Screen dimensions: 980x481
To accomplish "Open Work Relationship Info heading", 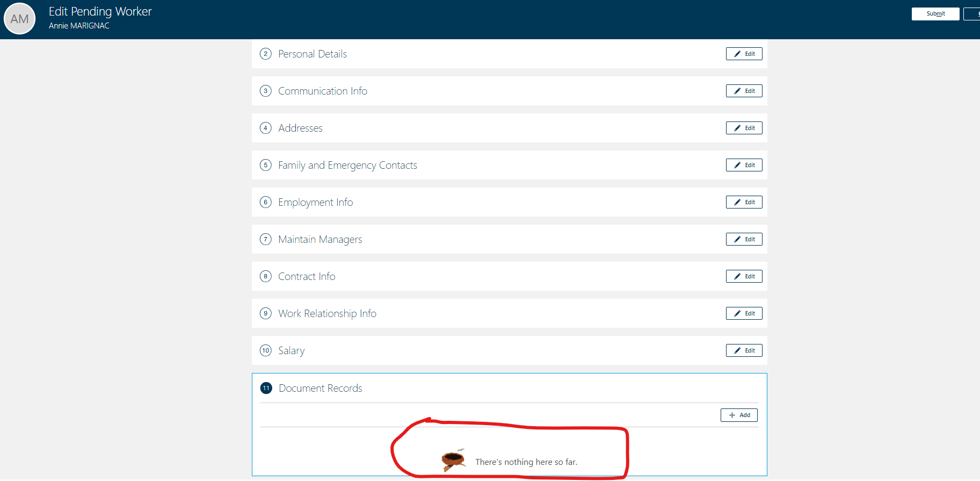I will coord(327,313).
